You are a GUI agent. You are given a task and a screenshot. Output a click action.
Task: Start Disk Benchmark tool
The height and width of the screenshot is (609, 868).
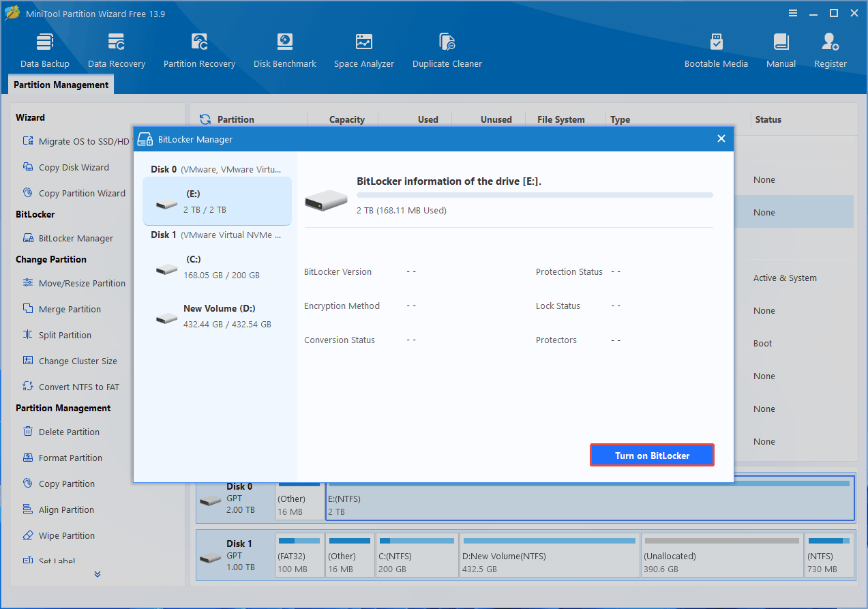pyautogui.click(x=285, y=50)
